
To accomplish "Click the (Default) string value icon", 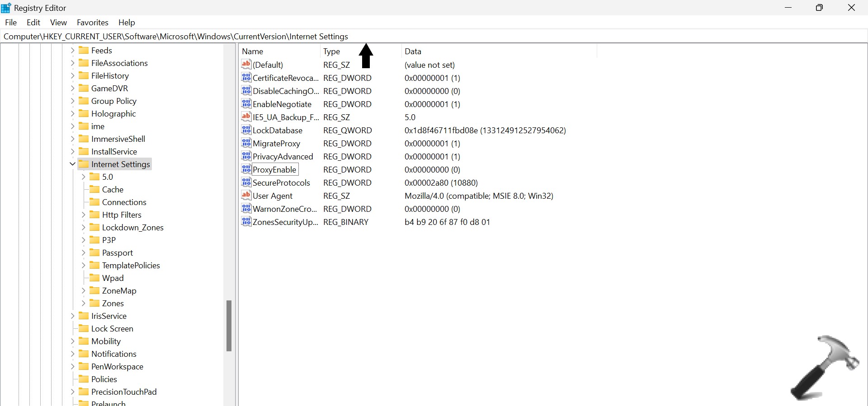I will point(246,65).
